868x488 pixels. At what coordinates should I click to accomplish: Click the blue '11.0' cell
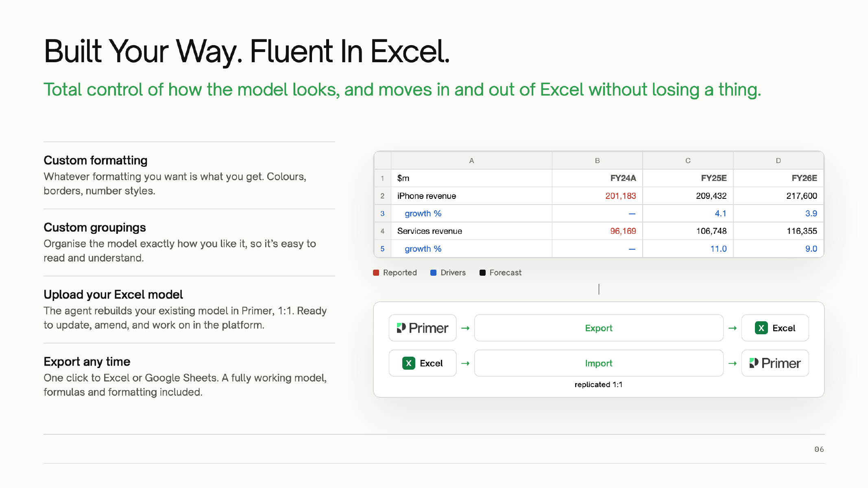[688, 248]
